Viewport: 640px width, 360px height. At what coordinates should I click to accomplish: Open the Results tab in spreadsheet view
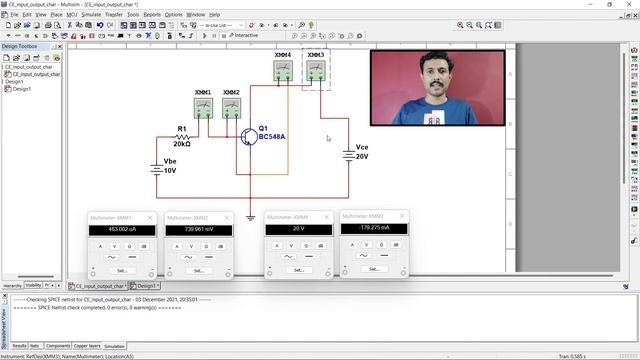19,346
